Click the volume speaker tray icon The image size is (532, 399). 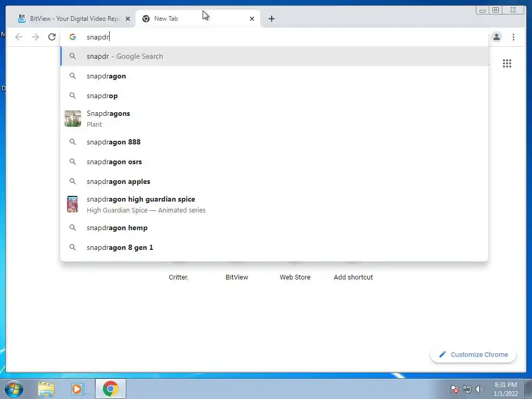[479, 389]
